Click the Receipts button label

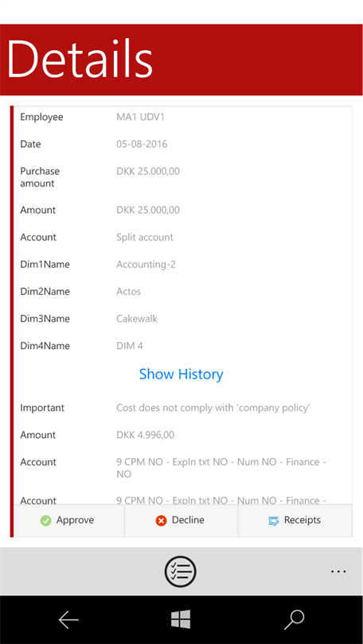(x=302, y=520)
